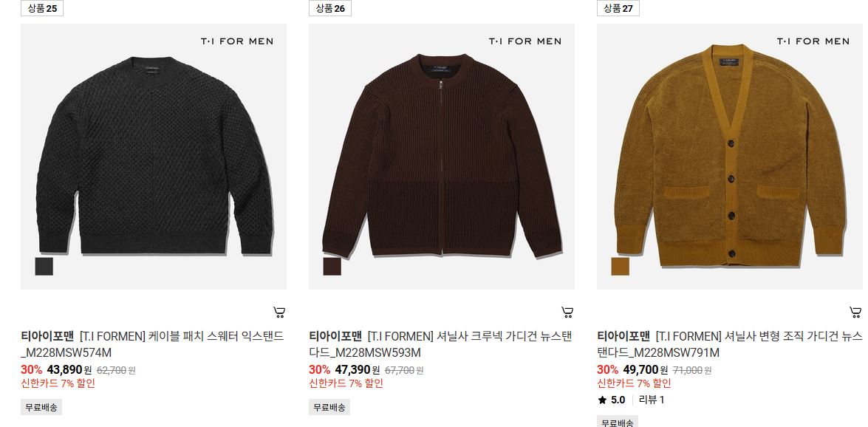Select the black color swatch on product 25
The height and width of the screenshot is (427, 868).
(x=44, y=267)
